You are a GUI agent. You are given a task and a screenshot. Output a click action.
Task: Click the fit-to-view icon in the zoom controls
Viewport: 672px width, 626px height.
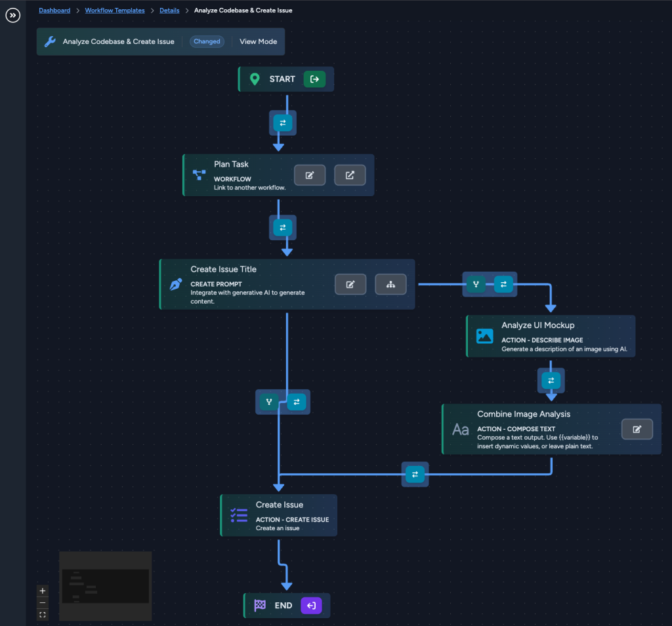coord(42,614)
